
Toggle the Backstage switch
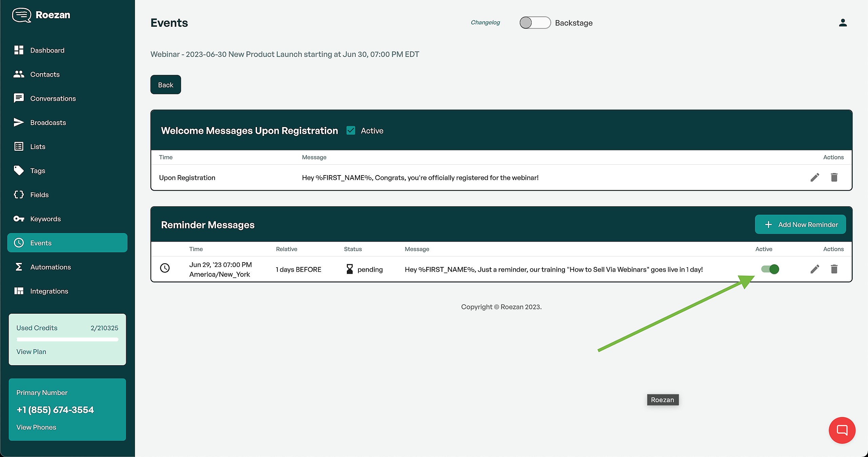click(x=535, y=23)
